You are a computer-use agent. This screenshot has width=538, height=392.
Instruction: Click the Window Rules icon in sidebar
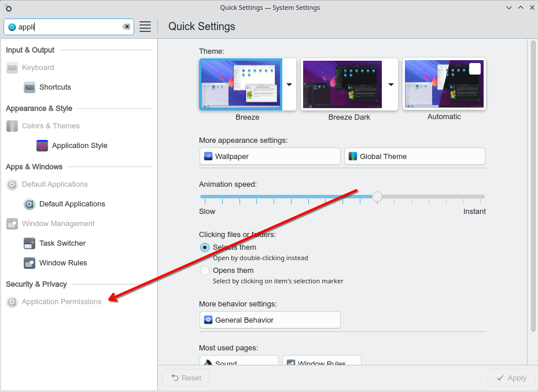coord(30,263)
